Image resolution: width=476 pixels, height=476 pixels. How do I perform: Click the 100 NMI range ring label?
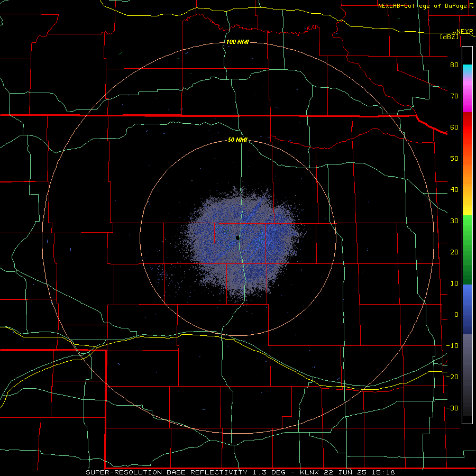tap(237, 42)
